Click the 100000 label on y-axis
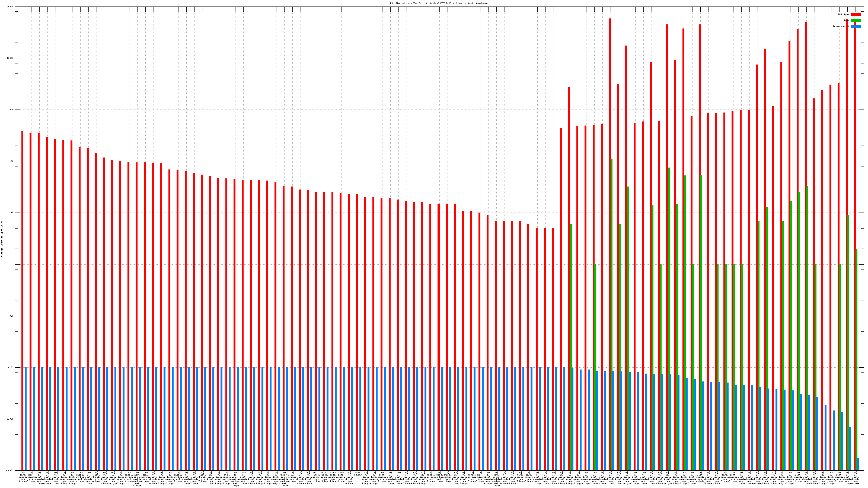Viewport: 868px width, 488px height. coord(10,7)
